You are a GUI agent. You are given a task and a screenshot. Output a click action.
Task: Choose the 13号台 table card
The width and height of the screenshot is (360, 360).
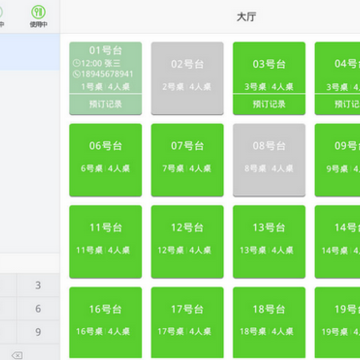pyautogui.click(x=269, y=242)
